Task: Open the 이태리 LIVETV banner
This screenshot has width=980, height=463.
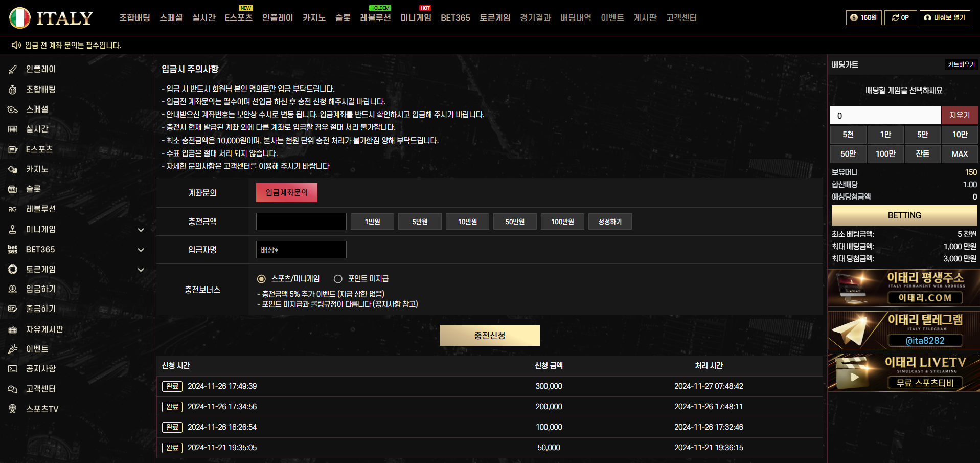Action: click(904, 373)
